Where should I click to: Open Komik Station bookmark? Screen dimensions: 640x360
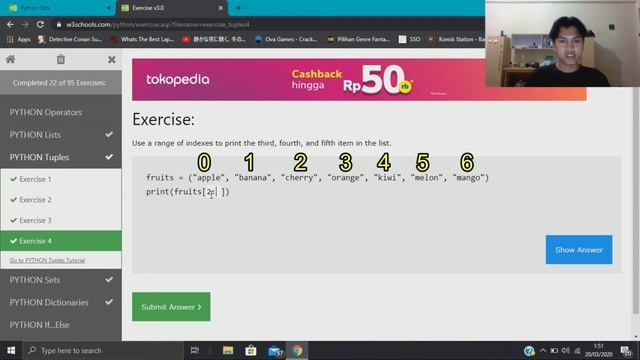pyautogui.click(x=456, y=39)
